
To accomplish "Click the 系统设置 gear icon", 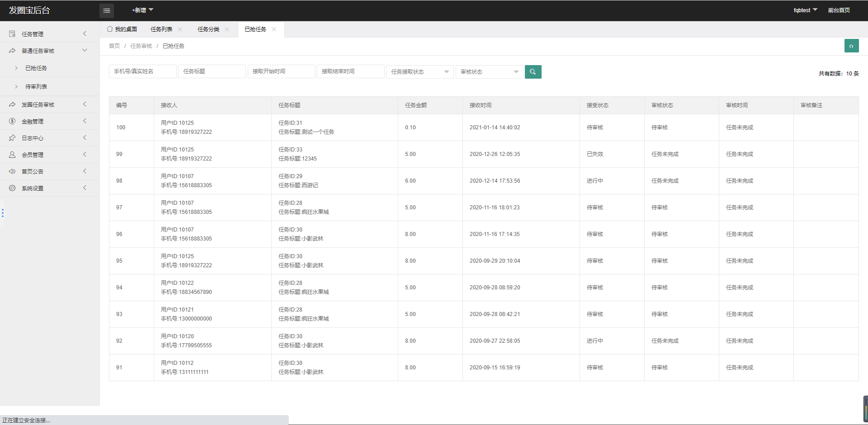I will tap(12, 188).
